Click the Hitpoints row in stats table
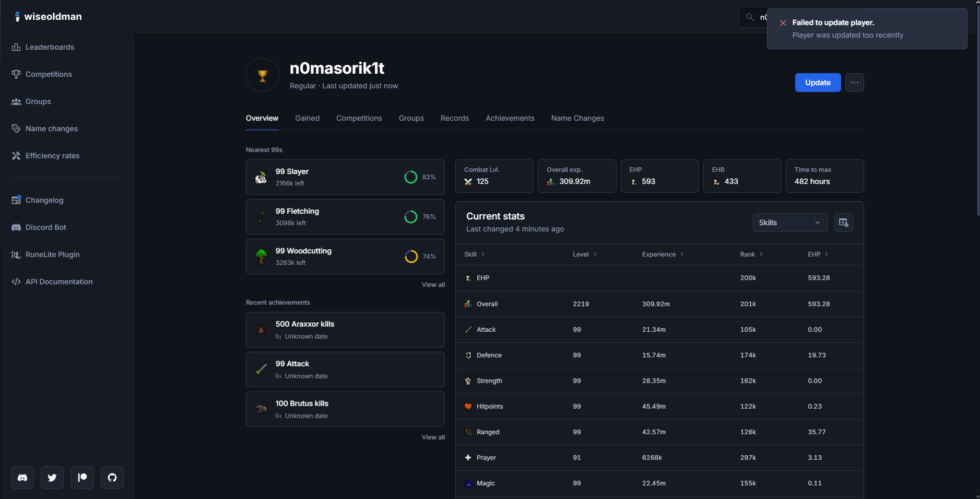This screenshot has height=499, width=980. [659, 407]
